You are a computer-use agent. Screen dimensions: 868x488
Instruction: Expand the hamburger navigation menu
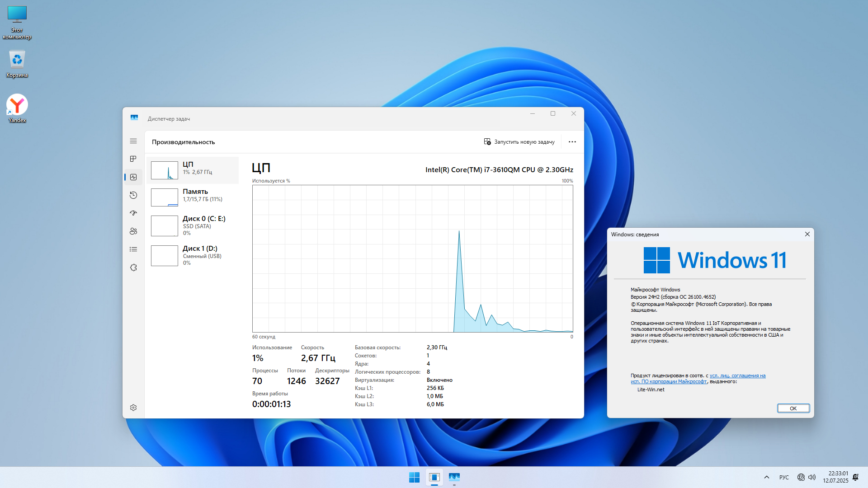[x=133, y=141]
